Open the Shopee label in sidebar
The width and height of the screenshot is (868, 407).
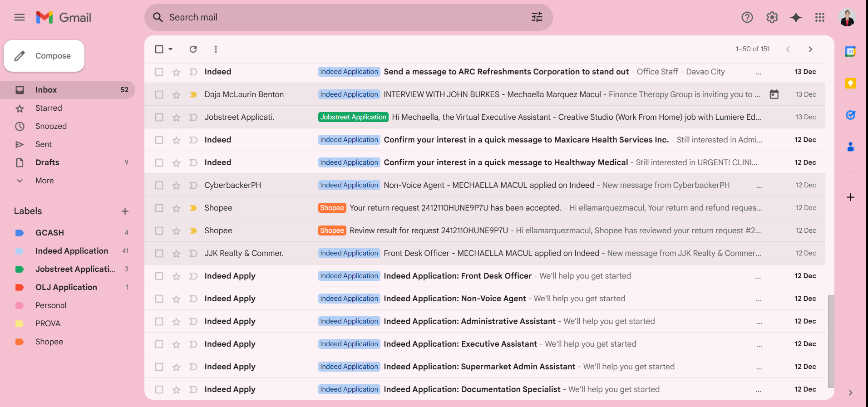click(68, 342)
